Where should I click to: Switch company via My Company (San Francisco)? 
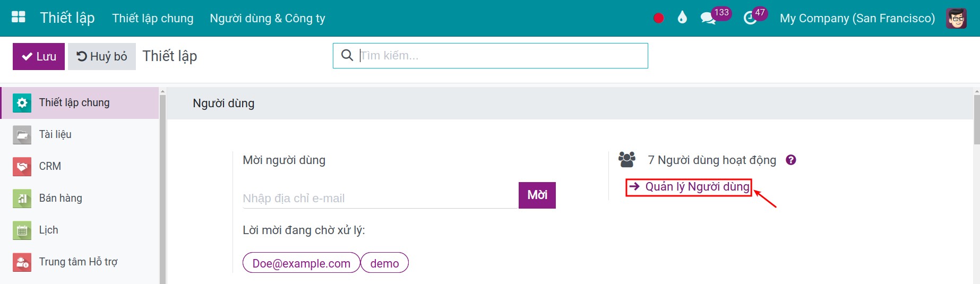click(857, 18)
